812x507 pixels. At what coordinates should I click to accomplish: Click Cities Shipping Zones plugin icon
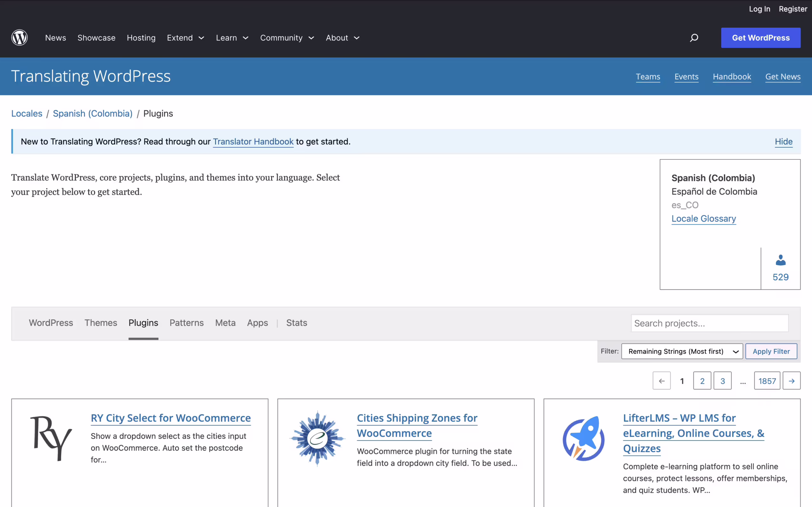coord(317,439)
